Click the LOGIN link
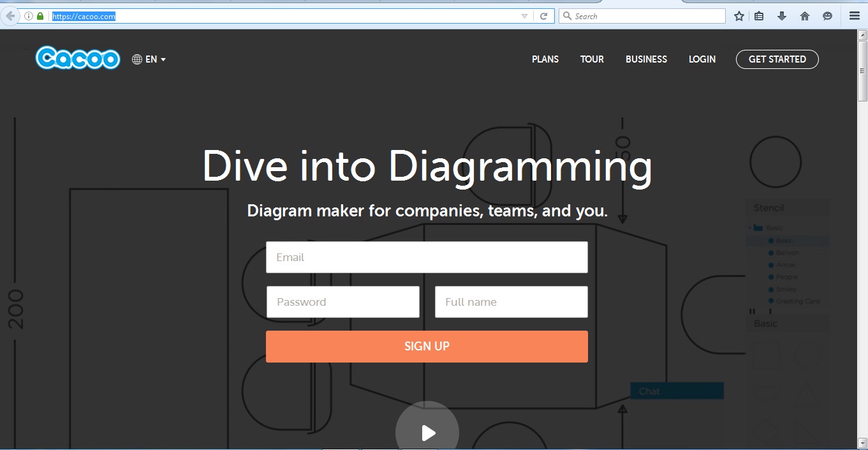The image size is (868, 450). point(702,59)
